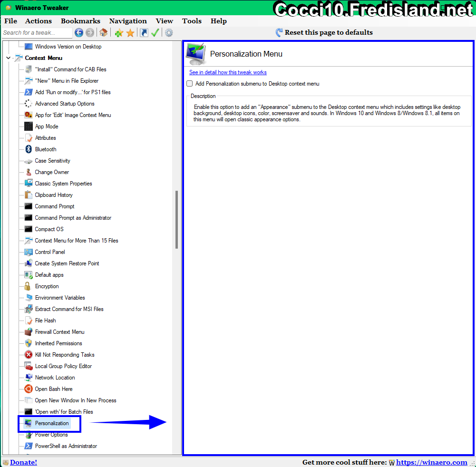The image size is (476, 467).
Task: Select Environment Variables tree item
Action: (60, 298)
